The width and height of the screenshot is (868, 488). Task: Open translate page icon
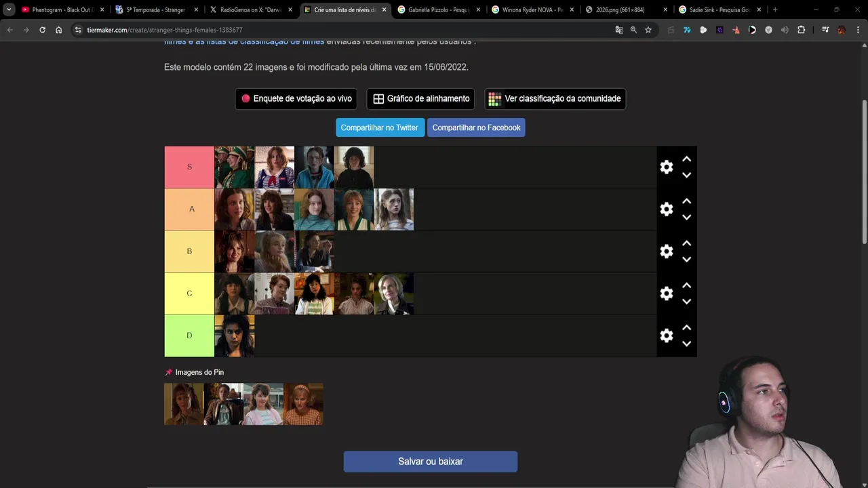(618, 30)
